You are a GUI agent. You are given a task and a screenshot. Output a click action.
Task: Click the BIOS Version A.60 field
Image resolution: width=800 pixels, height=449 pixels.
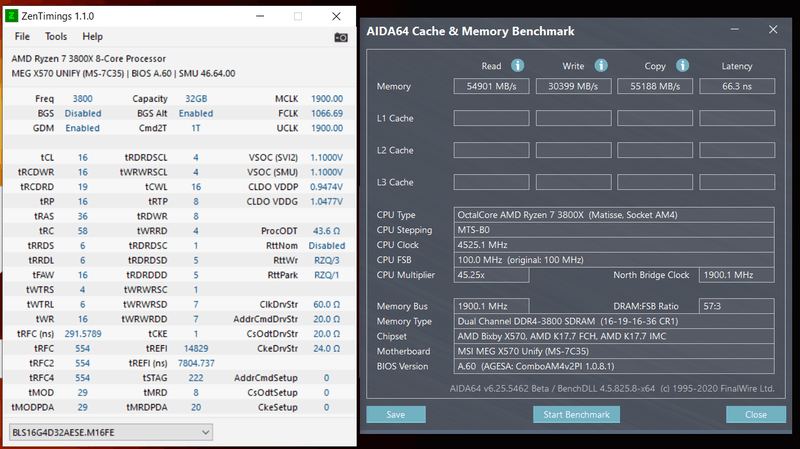(614, 366)
